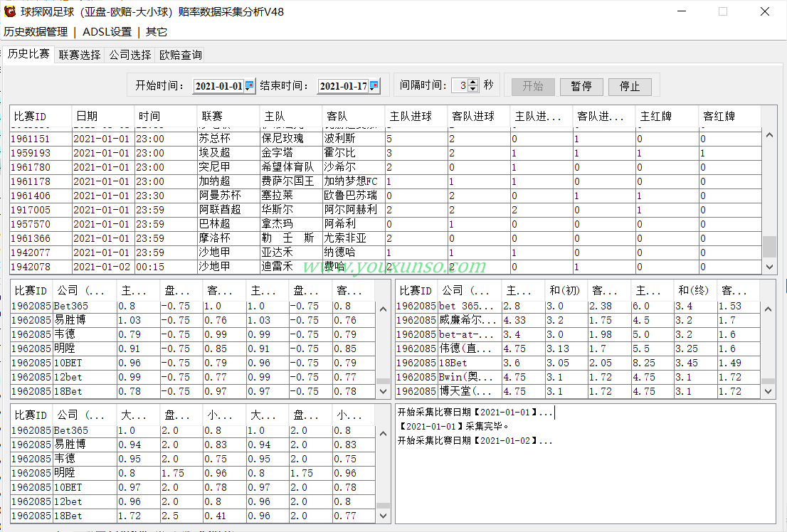787x532 pixels.
Task: Click 和(初) column header
Action: tap(566, 291)
